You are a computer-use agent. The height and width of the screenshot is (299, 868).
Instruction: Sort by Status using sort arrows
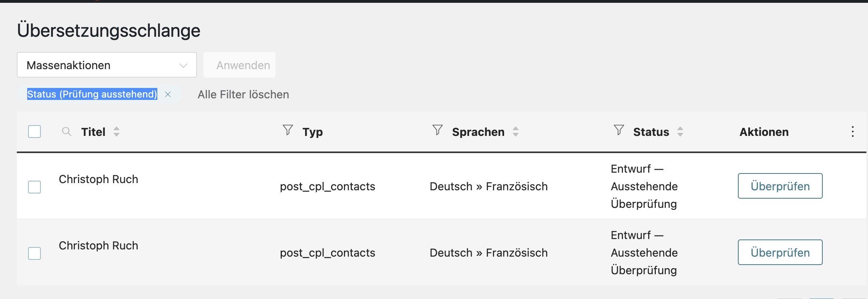(x=680, y=132)
